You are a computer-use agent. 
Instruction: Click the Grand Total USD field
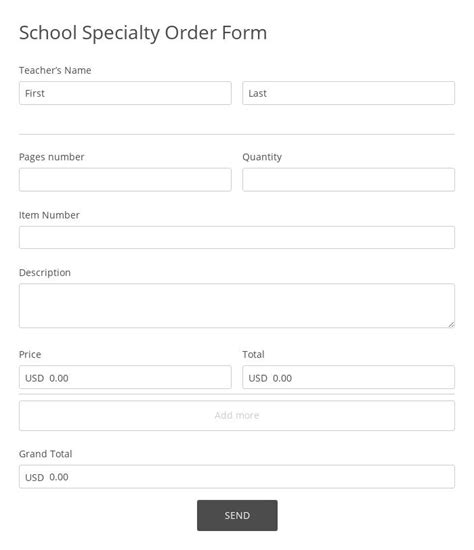point(237,477)
